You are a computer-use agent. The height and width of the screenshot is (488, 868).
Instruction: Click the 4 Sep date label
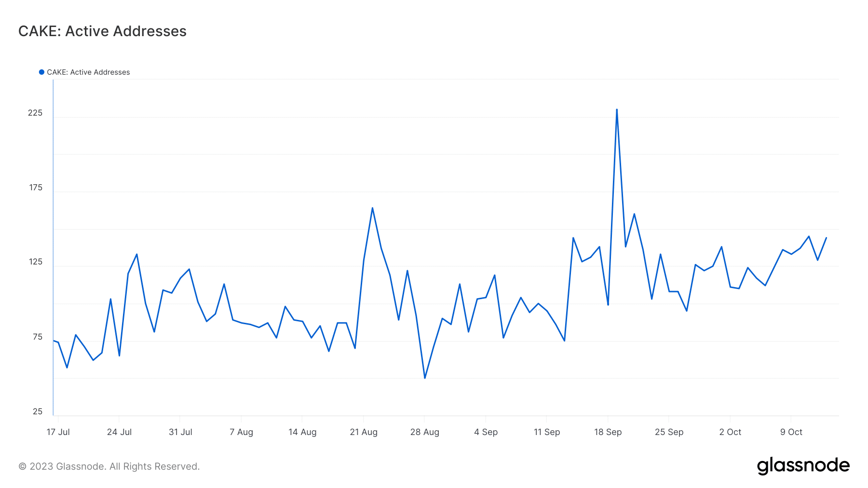click(x=486, y=432)
